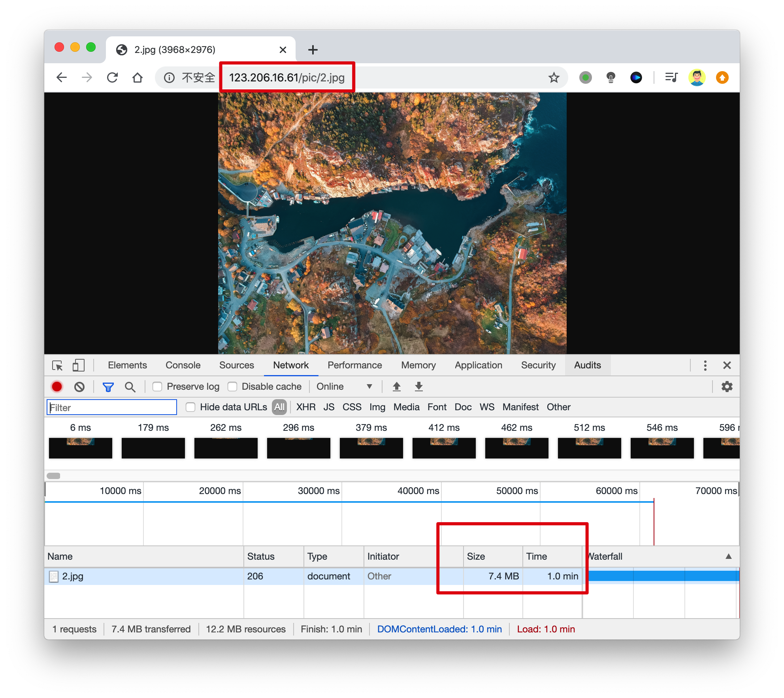Sort by the Size column header

click(493, 557)
